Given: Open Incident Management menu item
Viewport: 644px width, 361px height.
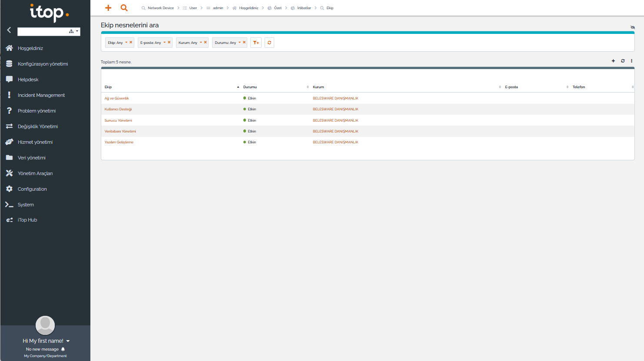Looking at the screenshot, I should [41, 95].
